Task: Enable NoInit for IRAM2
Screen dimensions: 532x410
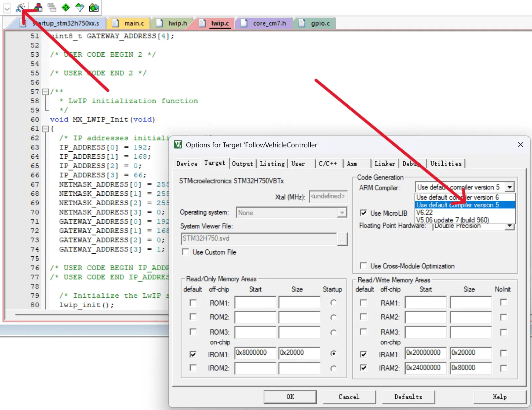Action: click(504, 368)
